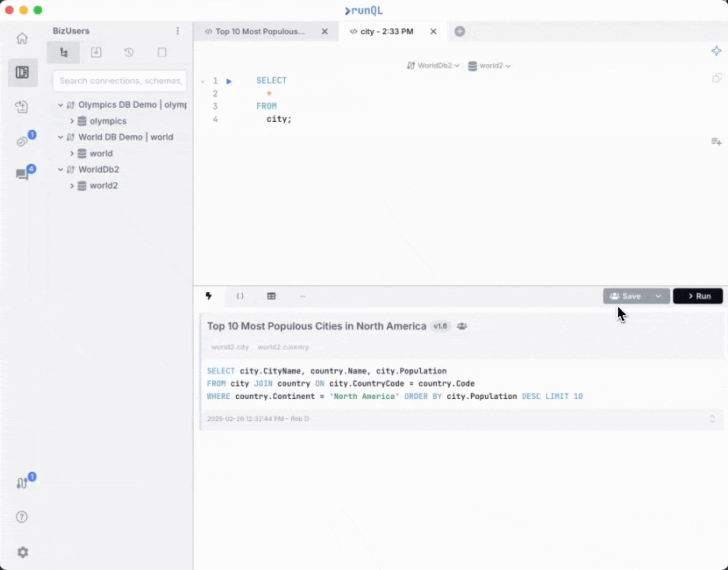Click the Save button
The width and height of the screenshot is (728, 570).
click(625, 296)
